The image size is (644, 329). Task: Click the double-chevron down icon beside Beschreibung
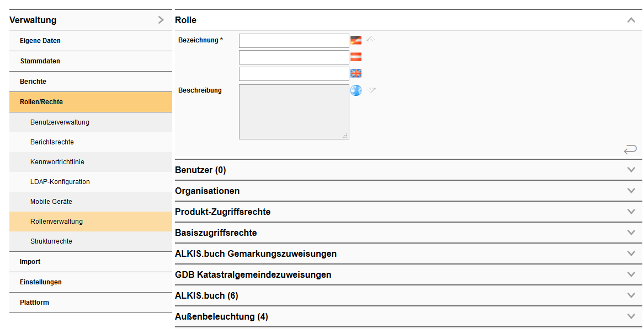[x=371, y=90]
